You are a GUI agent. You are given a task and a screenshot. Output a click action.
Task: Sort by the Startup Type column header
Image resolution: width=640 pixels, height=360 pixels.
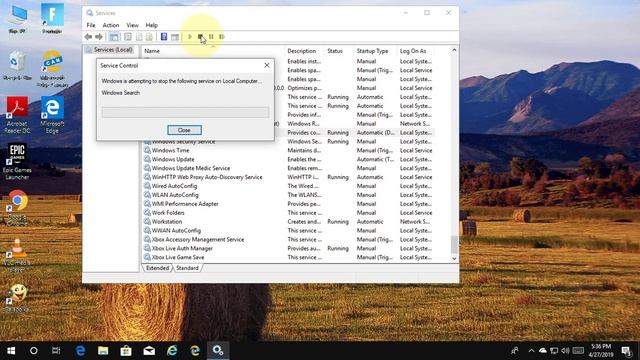pyautogui.click(x=375, y=51)
